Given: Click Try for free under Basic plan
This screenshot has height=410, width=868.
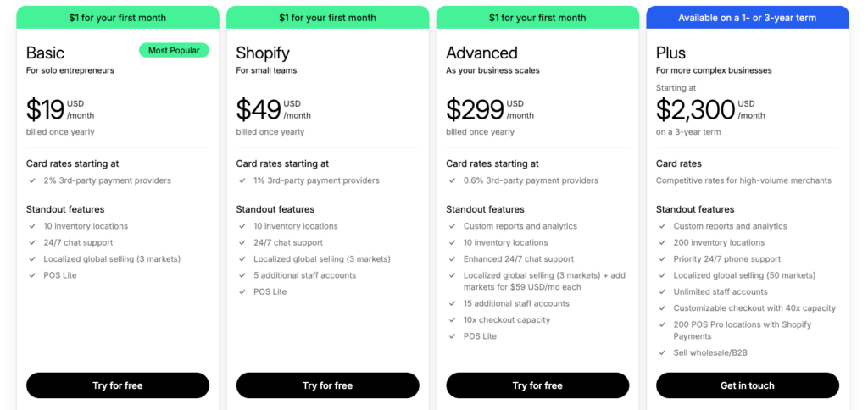Looking at the screenshot, I should pos(117,385).
